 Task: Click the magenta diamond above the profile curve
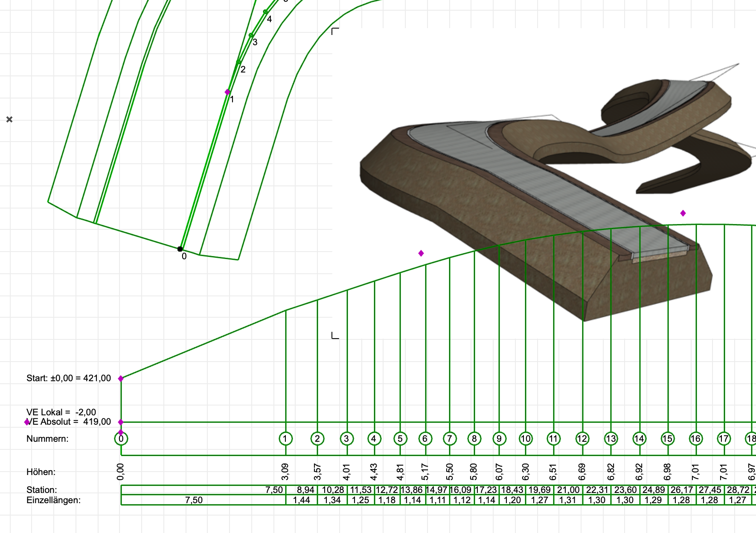(421, 252)
